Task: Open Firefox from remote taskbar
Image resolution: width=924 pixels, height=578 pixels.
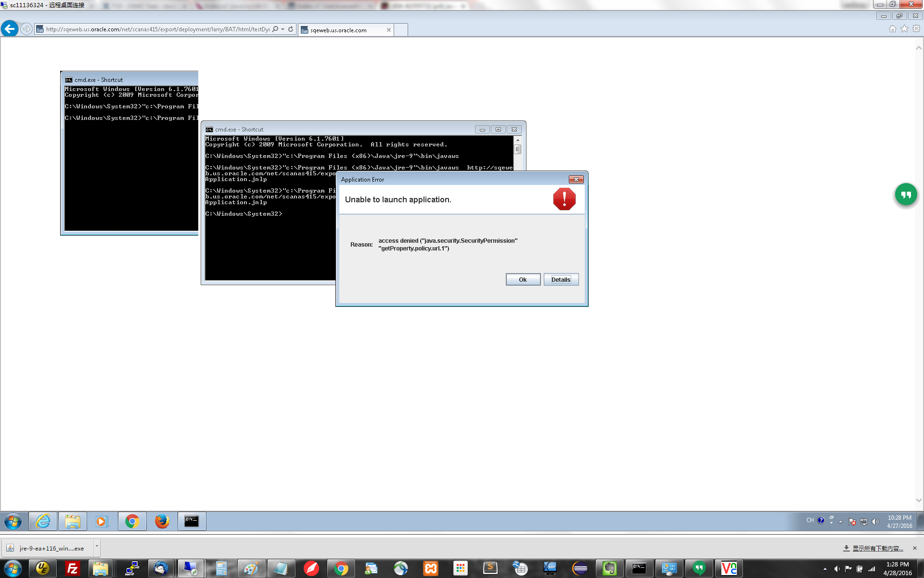Action: [162, 521]
